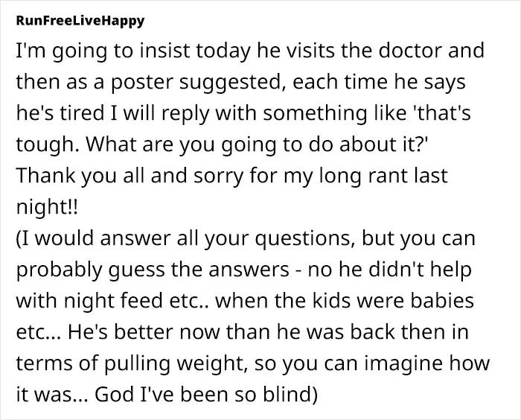The image size is (521, 420).
Task: Click the word 'probably' in the text
Action: click(x=59, y=270)
